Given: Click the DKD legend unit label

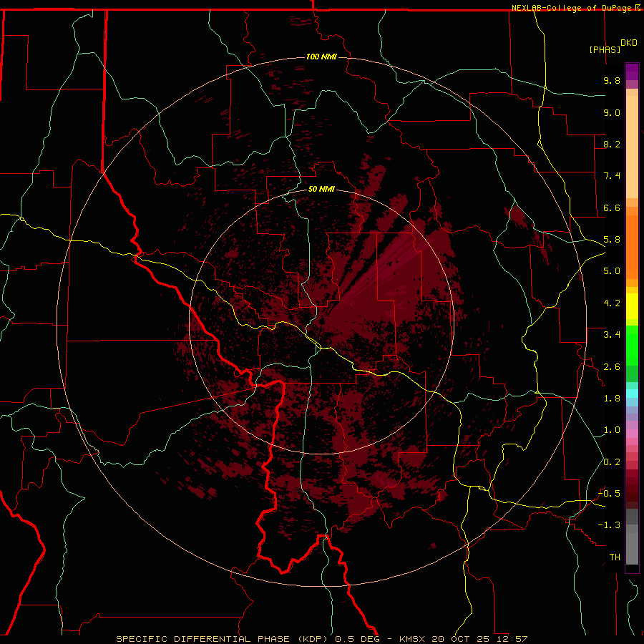Looking at the screenshot, I should (x=629, y=43).
